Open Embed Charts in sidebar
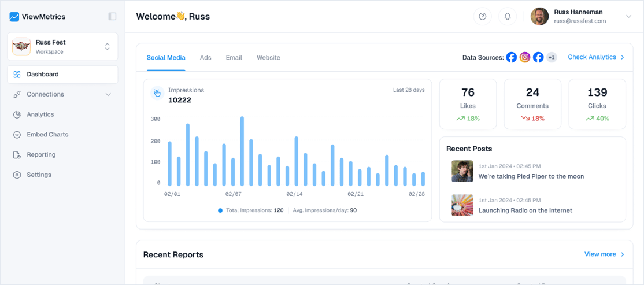The image size is (644, 285). point(62,135)
